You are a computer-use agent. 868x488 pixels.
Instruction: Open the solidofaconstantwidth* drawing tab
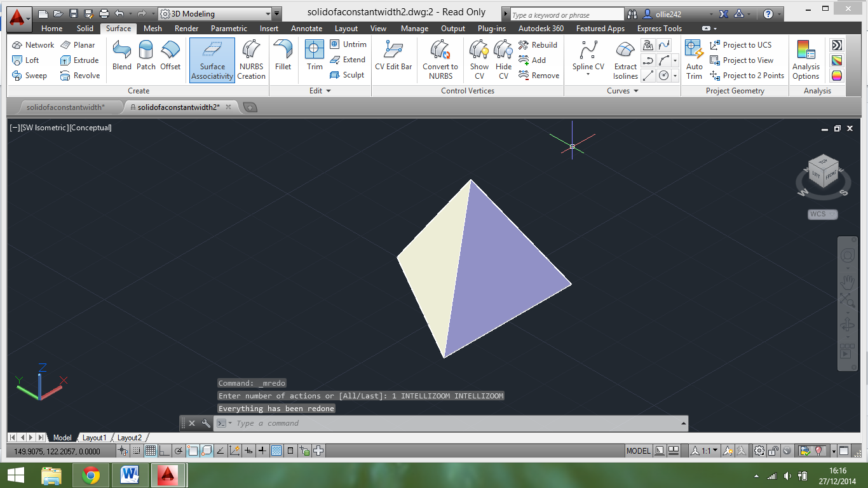point(65,107)
